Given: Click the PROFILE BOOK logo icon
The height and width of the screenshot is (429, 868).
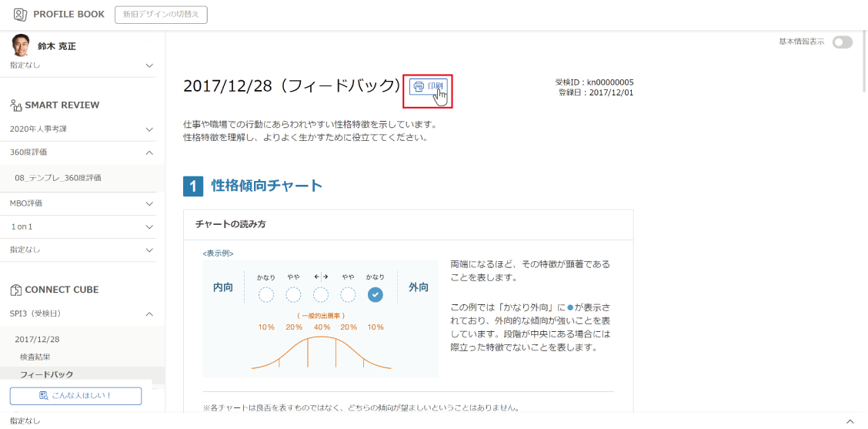Looking at the screenshot, I should pyautogui.click(x=20, y=15).
